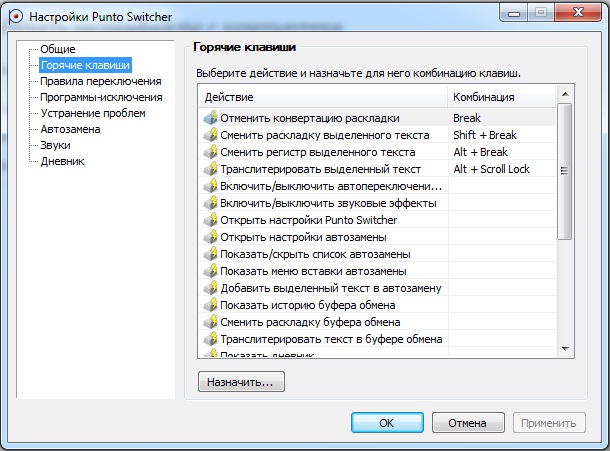Click icon beside Включить/выключить звуковые эффекты
610x451 pixels.
click(x=210, y=203)
